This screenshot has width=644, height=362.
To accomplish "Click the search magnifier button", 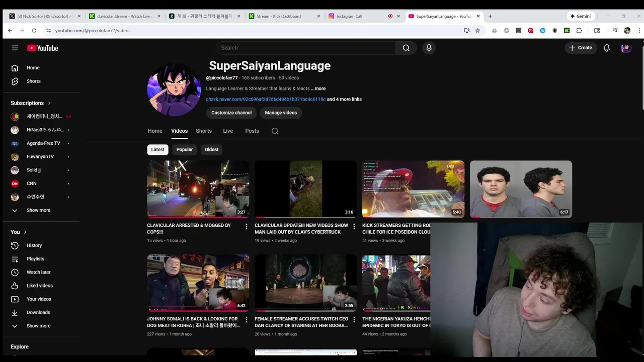I will pyautogui.click(x=406, y=48).
